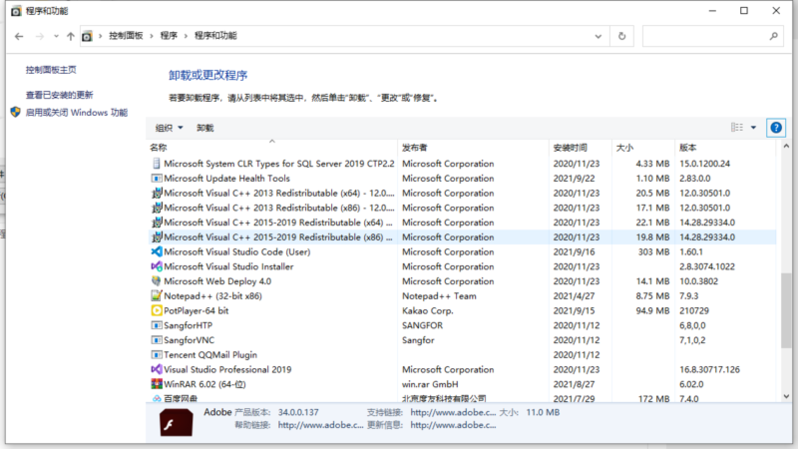798x449 pixels.
Task: Click the Notepad++ program icon
Action: (156, 296)
